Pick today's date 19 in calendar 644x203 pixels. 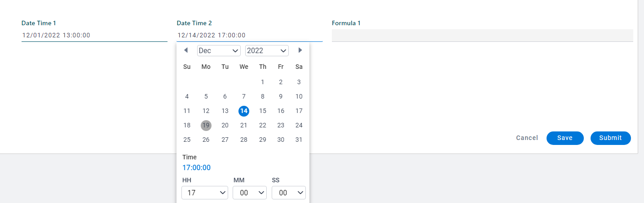click(x=206, y=125)
